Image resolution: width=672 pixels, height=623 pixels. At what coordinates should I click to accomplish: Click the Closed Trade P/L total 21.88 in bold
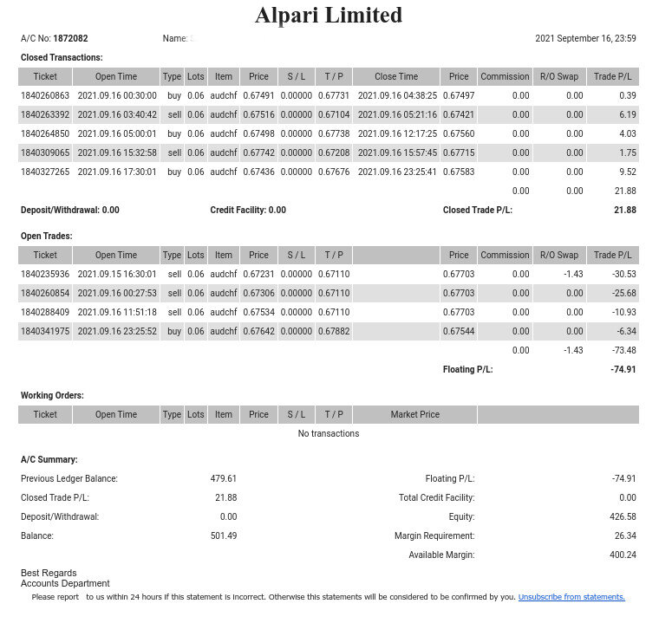click(x=625, y=210)
